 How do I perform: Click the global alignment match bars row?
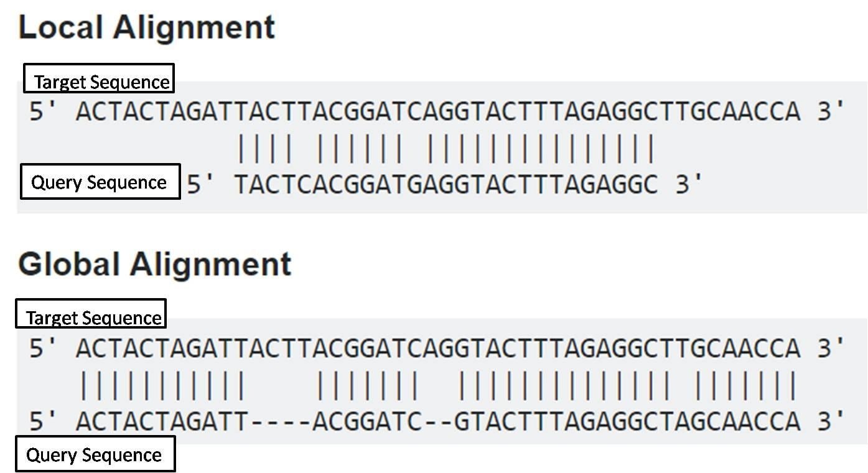pyautogui.click(x=438, y=386)
